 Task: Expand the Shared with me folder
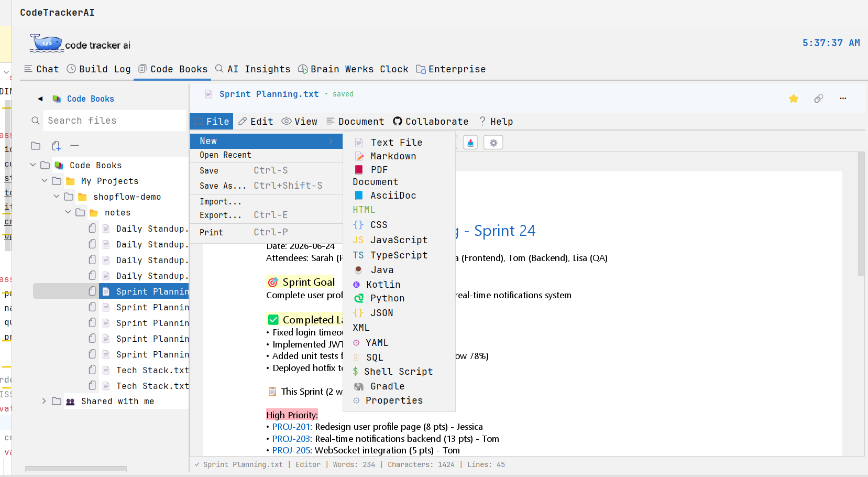coord(45,401)
